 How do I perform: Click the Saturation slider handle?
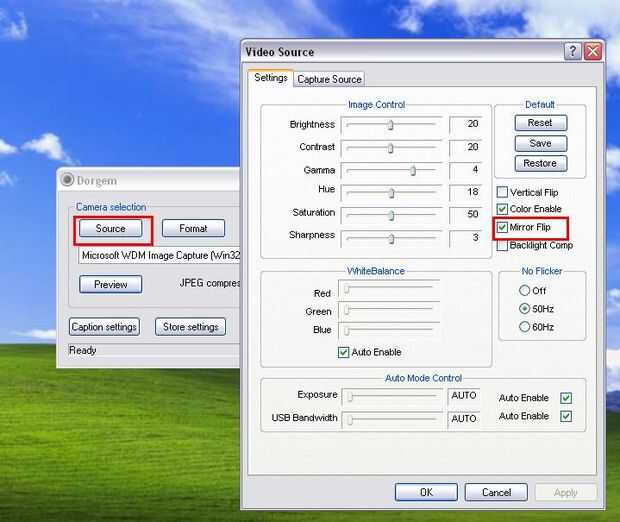point(391,216)
